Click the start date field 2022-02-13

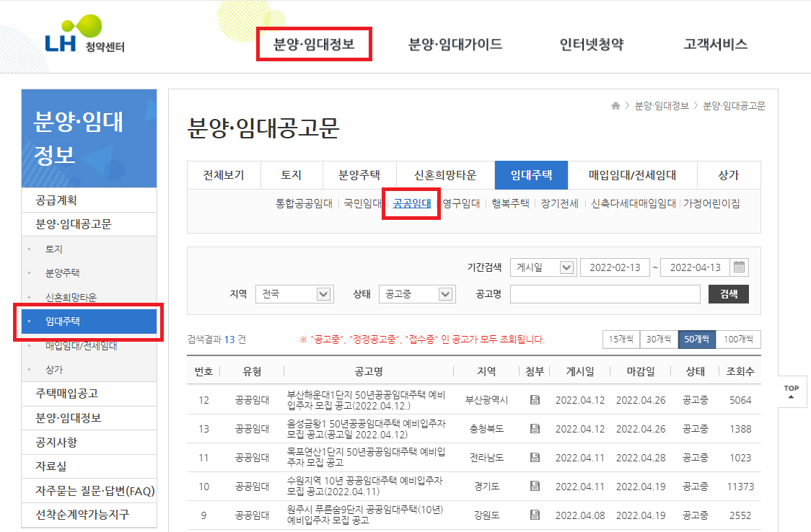point(615,267)
